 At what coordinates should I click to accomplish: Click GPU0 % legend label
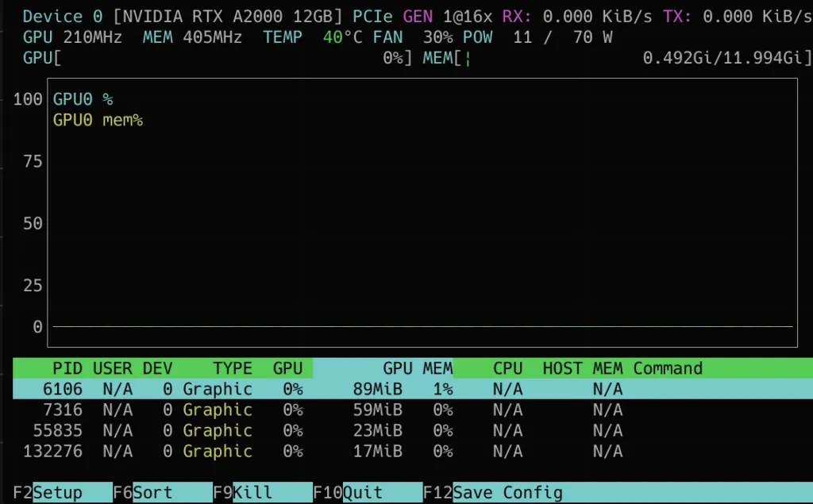point(83,99)
